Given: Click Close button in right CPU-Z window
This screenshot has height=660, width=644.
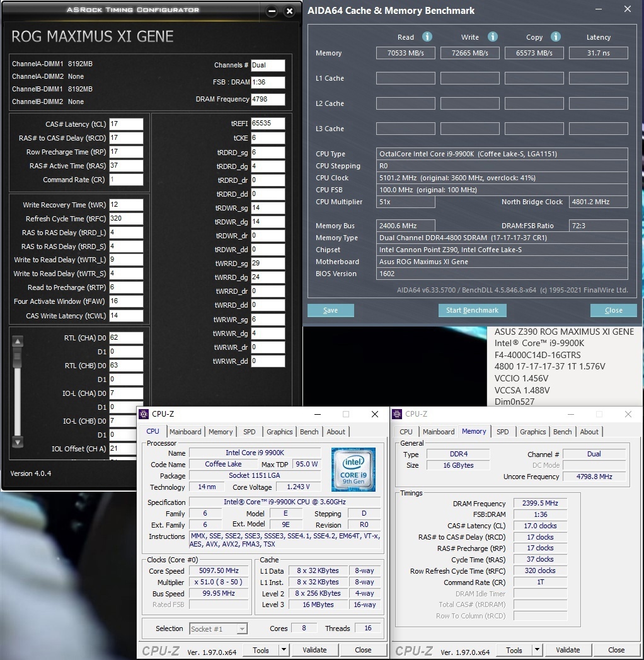Looking at the screenshot, I should tap(616, 650).
